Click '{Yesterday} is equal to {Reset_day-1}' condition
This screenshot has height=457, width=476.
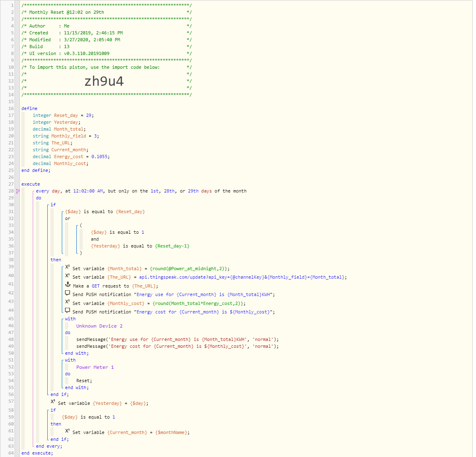(x=140, y=246)
